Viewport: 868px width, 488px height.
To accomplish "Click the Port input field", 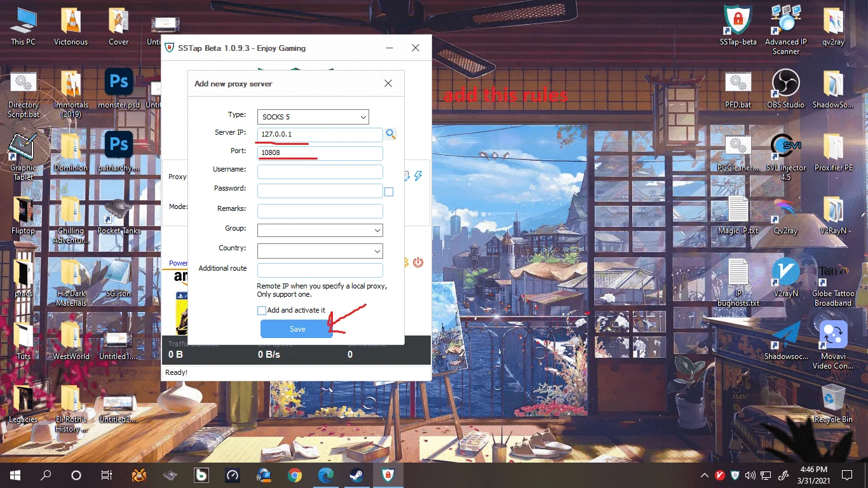I will (x=320, y=153).
